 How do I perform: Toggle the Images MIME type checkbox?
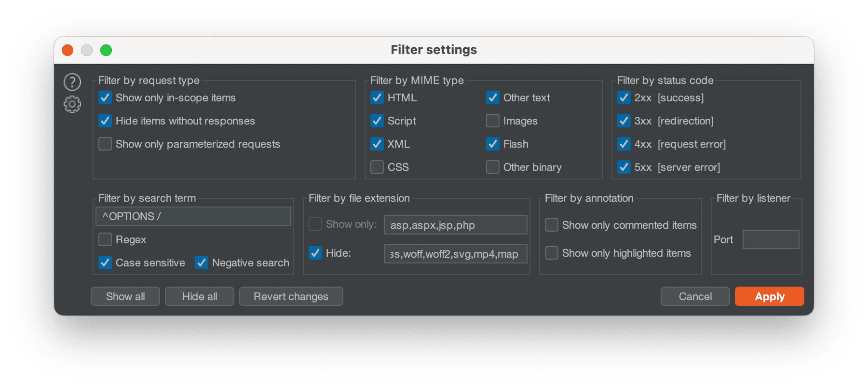click(493, 121)
